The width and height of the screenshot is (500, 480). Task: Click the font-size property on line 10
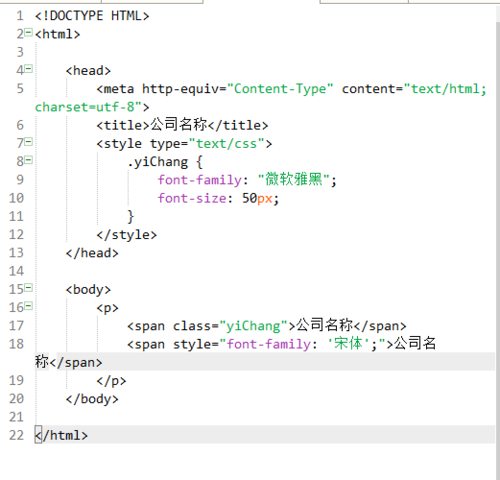tap(192, 198)
